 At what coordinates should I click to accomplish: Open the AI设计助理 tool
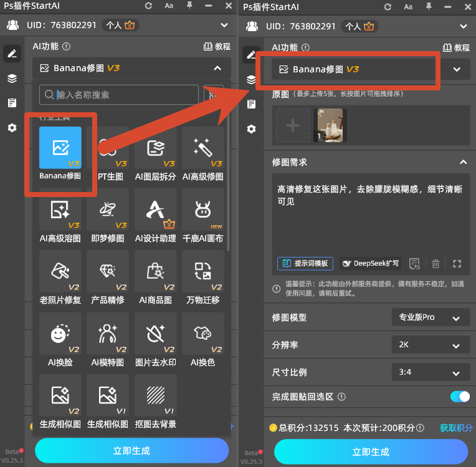155,209
